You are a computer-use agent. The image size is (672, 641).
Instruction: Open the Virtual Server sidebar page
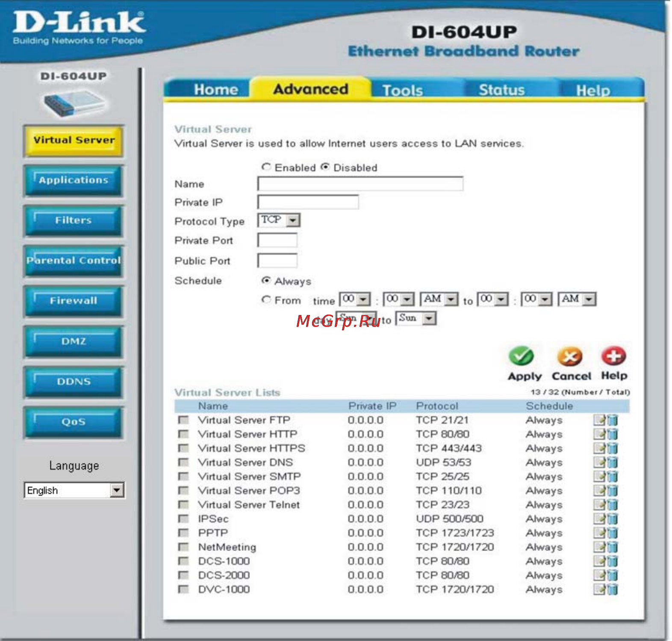pyautogui.click(x=74, y=141)
